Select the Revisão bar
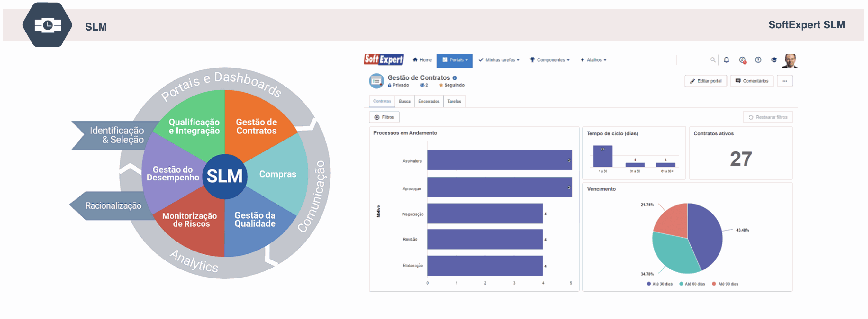Screen dimensions: 868x319 click(485, 240)
